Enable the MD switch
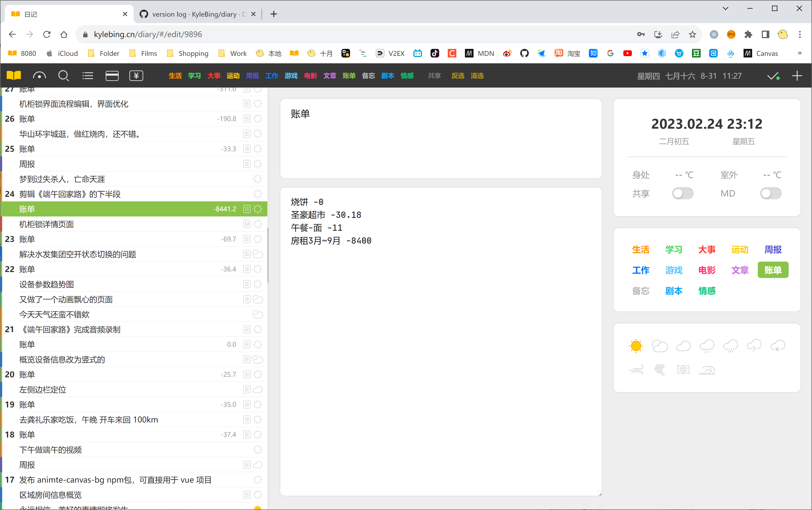This screenshot has height=510, width=812. [x=771, y=193]
